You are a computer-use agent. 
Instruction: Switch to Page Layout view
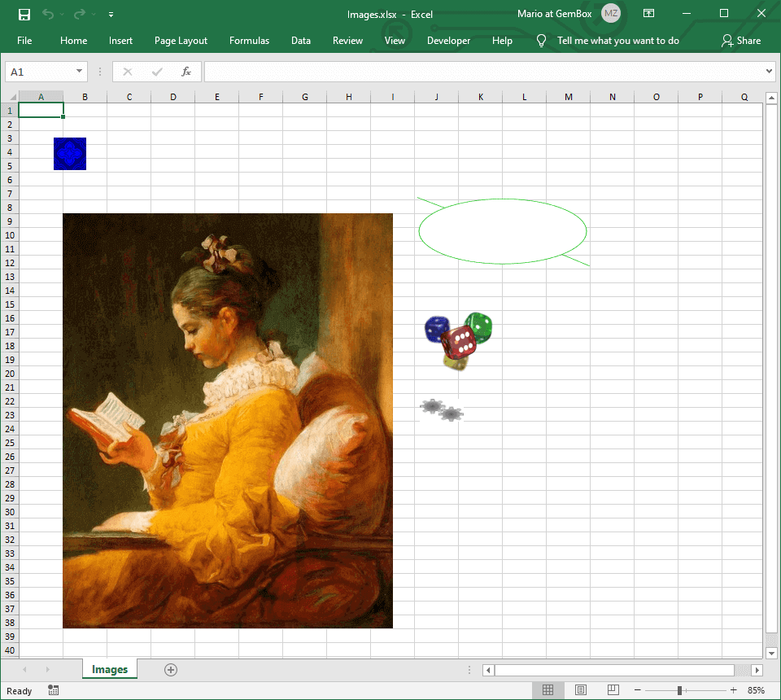[581, 690]
